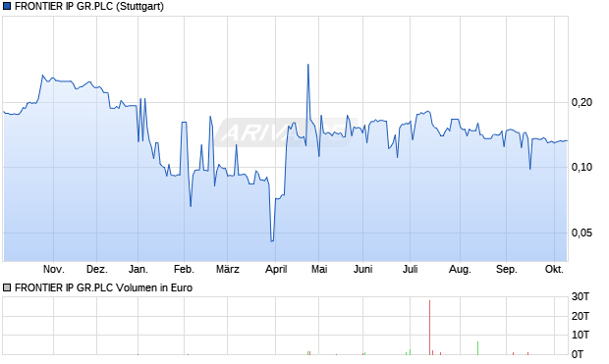Click the Okt. month label

point(554,269)
